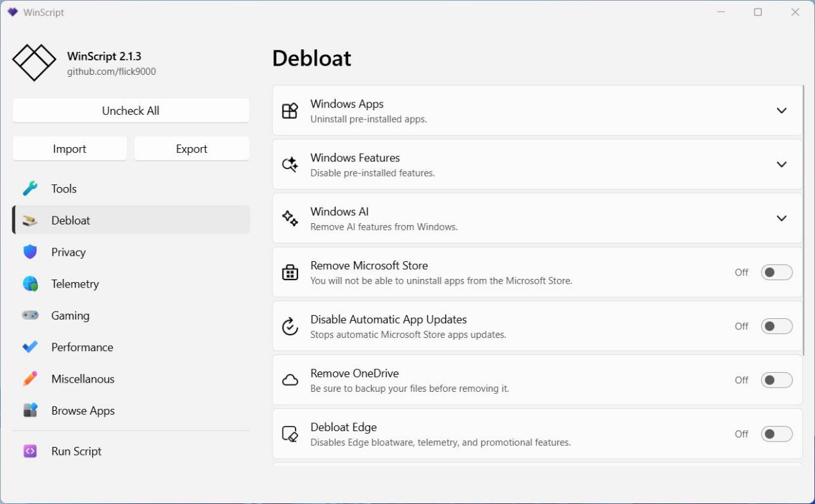
Task: Turn on Disable Automatic App Updates
Action: click(x=776, y=326)
